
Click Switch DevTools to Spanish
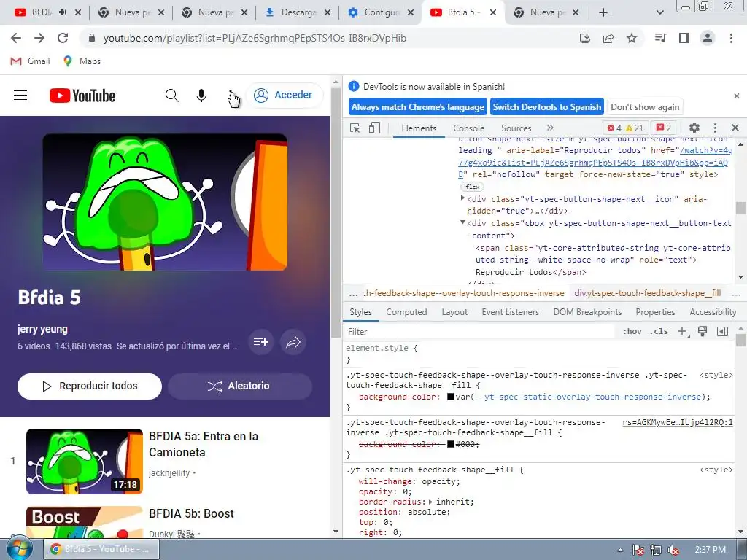tap(547, 107)
